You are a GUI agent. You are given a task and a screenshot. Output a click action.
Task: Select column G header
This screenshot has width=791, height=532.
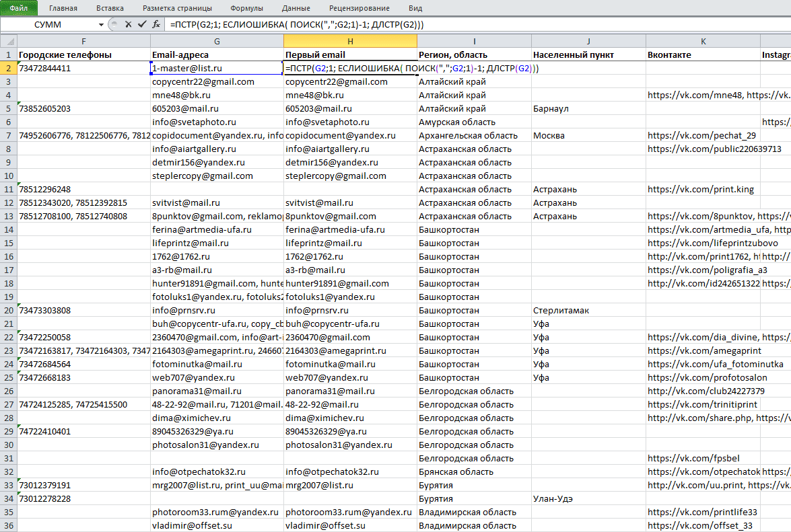click(x=217, y=41)
